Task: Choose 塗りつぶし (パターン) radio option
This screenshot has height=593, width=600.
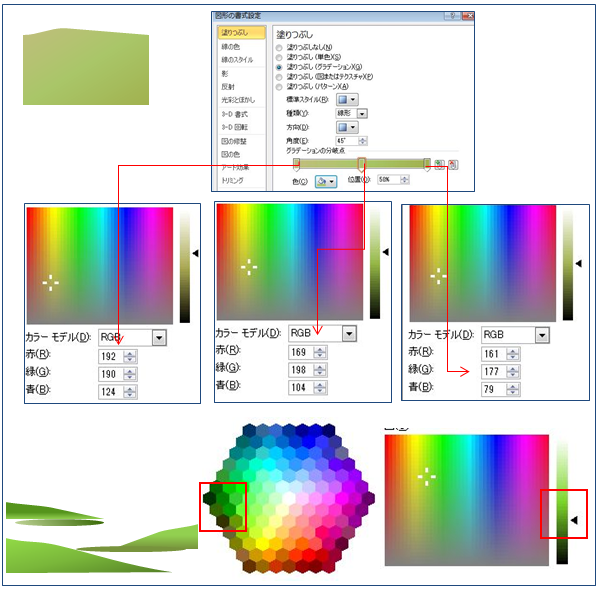Action: click(x=278, y=87)
